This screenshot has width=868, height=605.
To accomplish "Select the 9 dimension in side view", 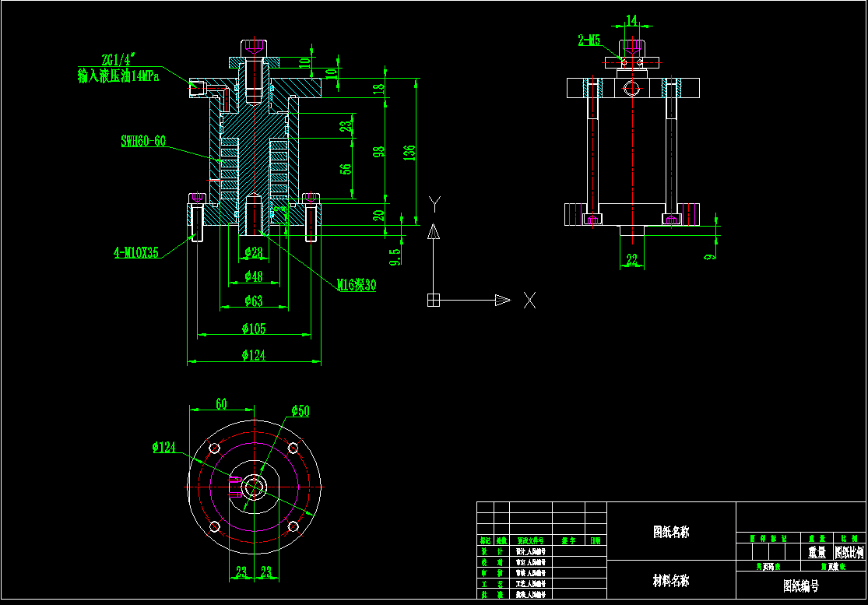I will (710, 256).
